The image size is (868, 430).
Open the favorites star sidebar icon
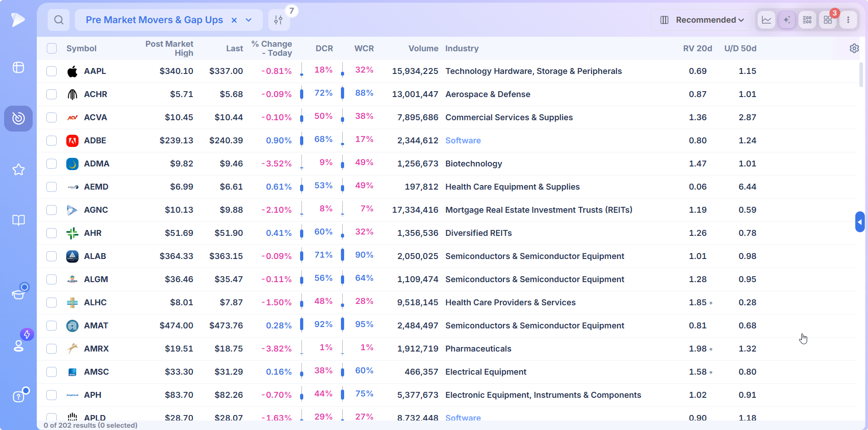(18, 170)
